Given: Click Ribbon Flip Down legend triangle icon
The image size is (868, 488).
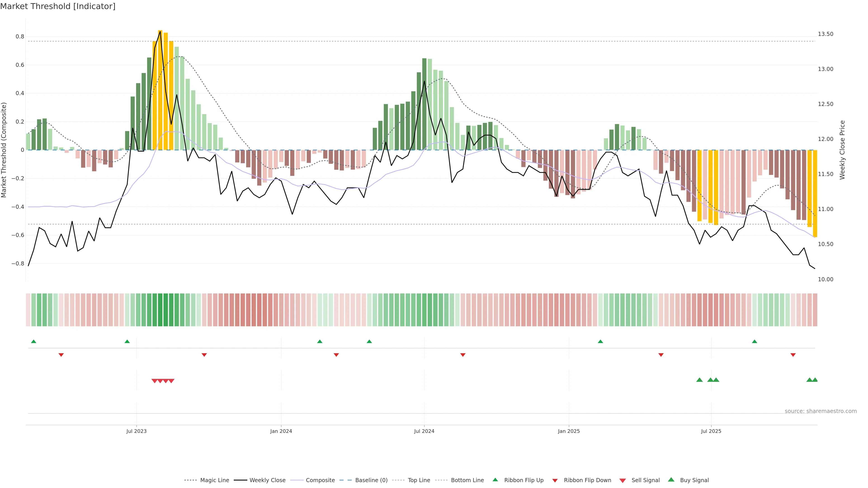Looking at the screenshot, I should [x=555, y=481].
